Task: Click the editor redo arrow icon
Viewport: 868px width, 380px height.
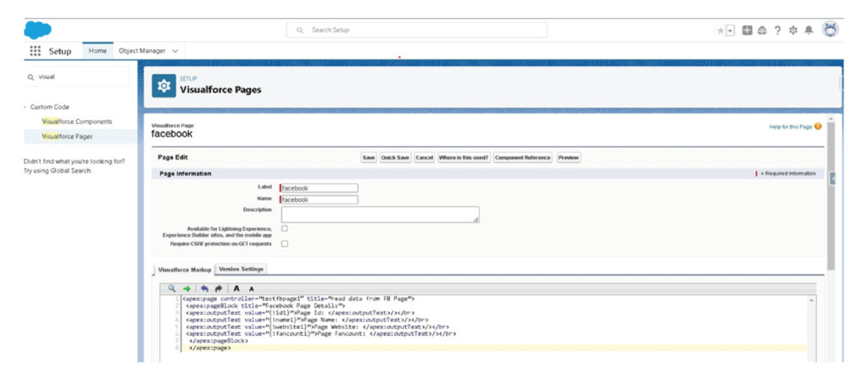Action: [x=218, y=288]
